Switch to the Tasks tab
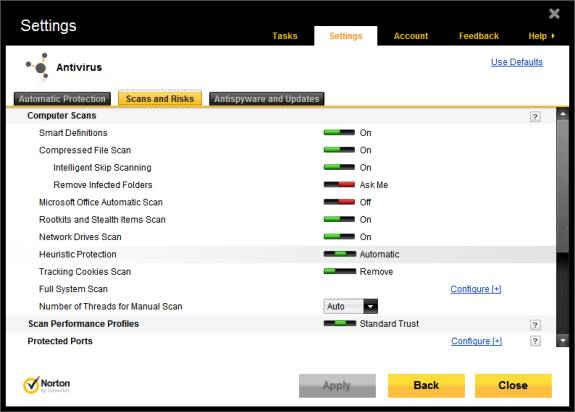Screen dimensions: 575x412 pyautogui.click(x=285, y=36)
